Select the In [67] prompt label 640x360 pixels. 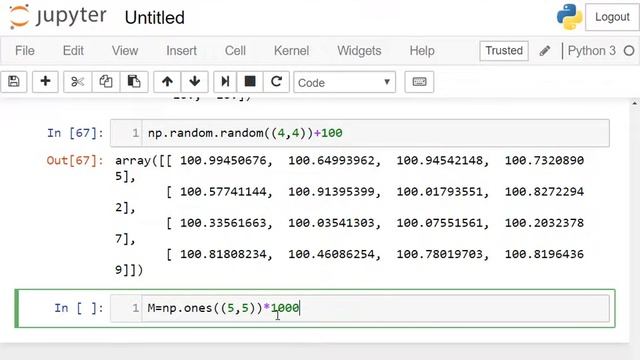point(75,133)
